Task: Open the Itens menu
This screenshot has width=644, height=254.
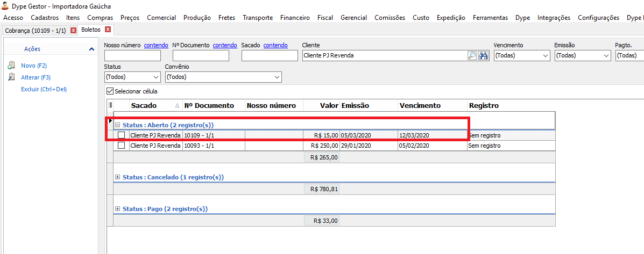Action: 73,18
